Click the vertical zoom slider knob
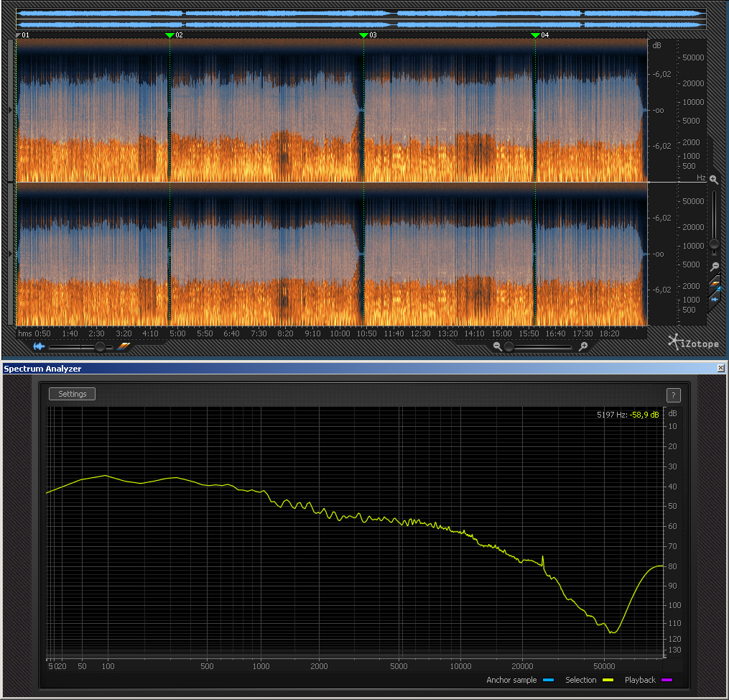The height and width of the screenshot is (700, 729). pos(714,244)
